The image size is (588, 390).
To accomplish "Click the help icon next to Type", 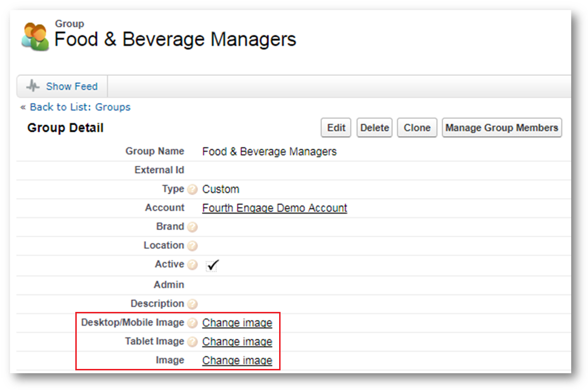I will point(192,189).
